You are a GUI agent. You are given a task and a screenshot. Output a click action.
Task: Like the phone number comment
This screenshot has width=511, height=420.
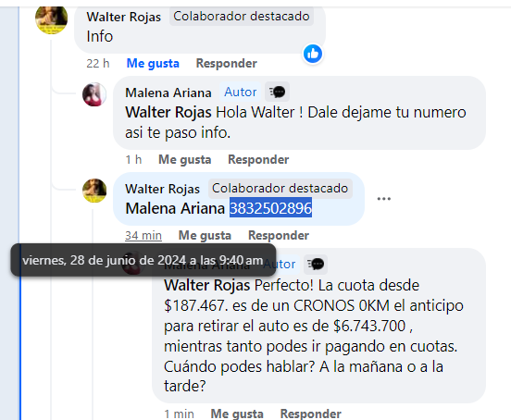(x=205, y=235)
